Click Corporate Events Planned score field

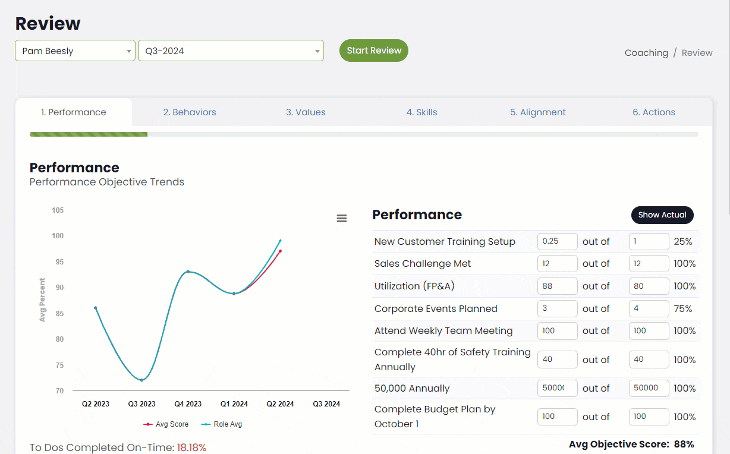[x=557, y=308]
